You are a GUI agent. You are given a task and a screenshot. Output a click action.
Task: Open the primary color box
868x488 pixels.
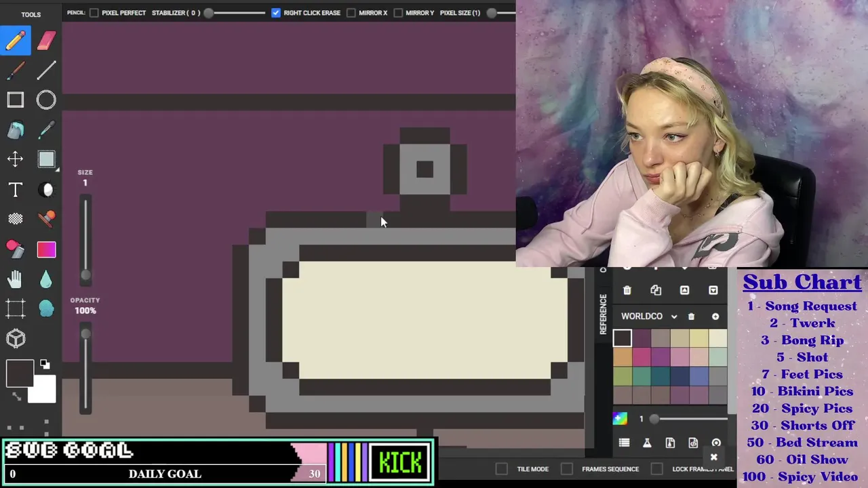20,373
